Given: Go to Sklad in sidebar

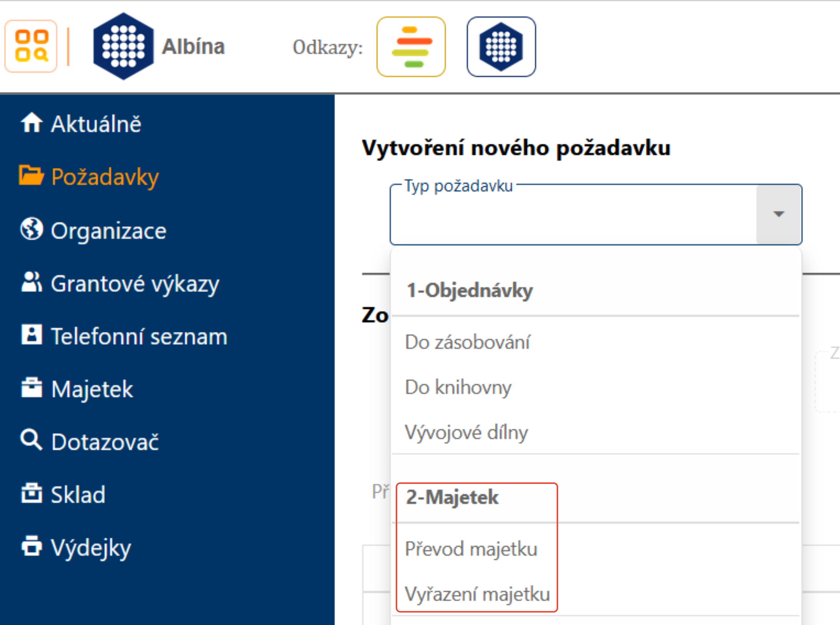Looking at the screenshot, I should [78, 494].
